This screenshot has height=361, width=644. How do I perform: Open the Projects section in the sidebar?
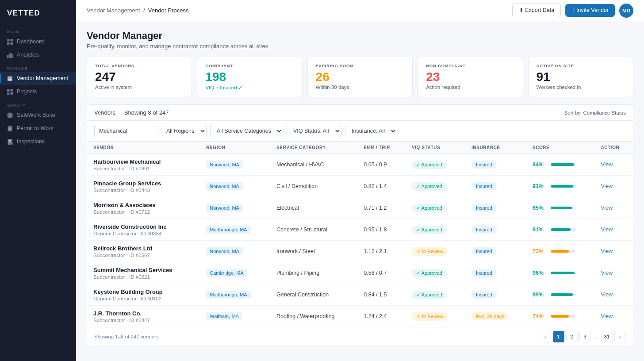point(27,92)
